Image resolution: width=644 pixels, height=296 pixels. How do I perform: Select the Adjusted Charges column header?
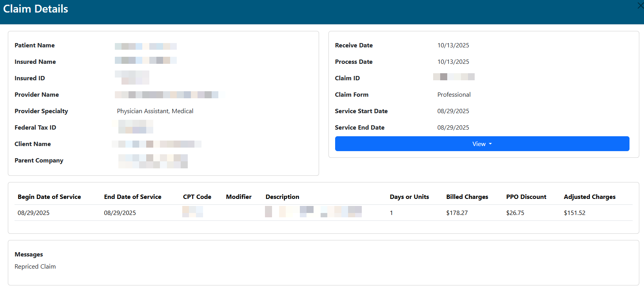click(589, 197)
